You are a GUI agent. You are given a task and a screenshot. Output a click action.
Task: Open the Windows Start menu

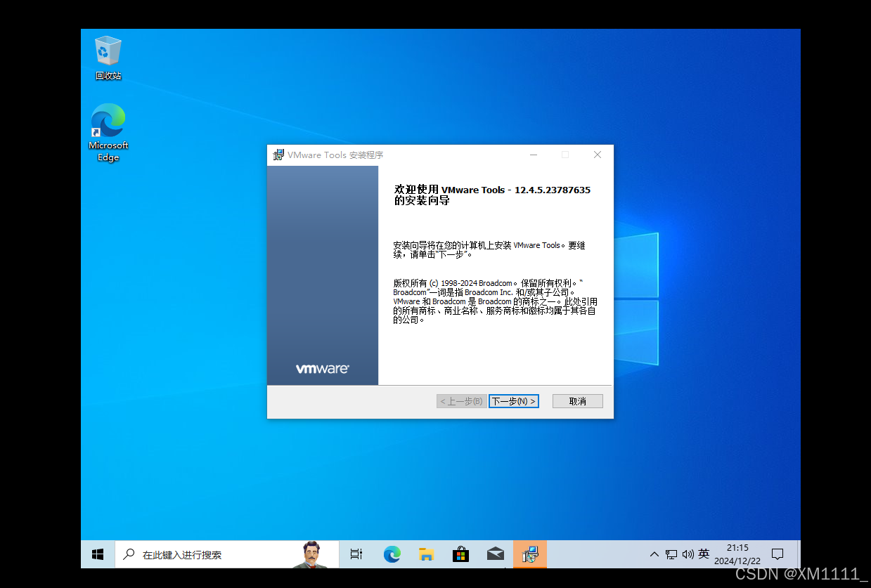(x=98, y=554)
